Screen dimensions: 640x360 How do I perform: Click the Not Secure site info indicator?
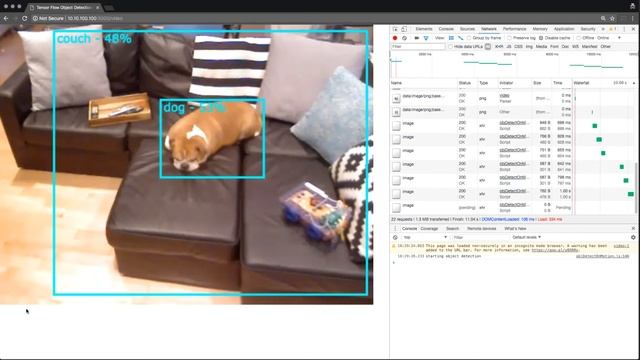tap(48, 18)
